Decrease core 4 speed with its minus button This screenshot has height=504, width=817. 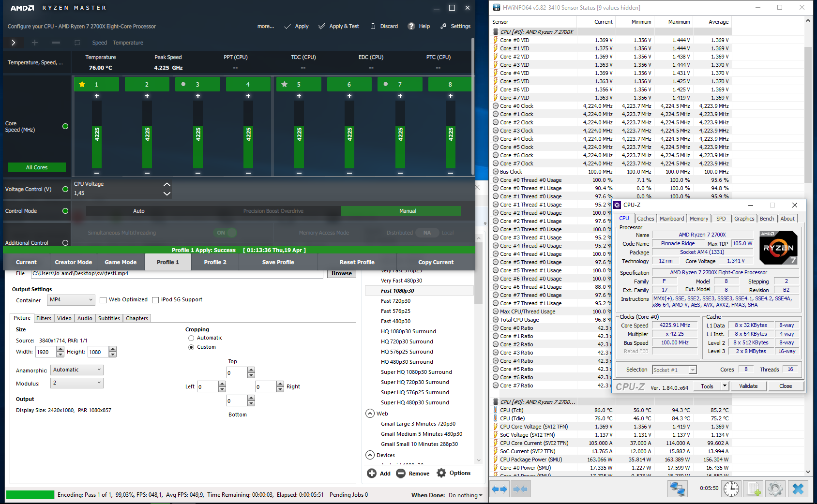pyautogui.click(x=248, y=173)
